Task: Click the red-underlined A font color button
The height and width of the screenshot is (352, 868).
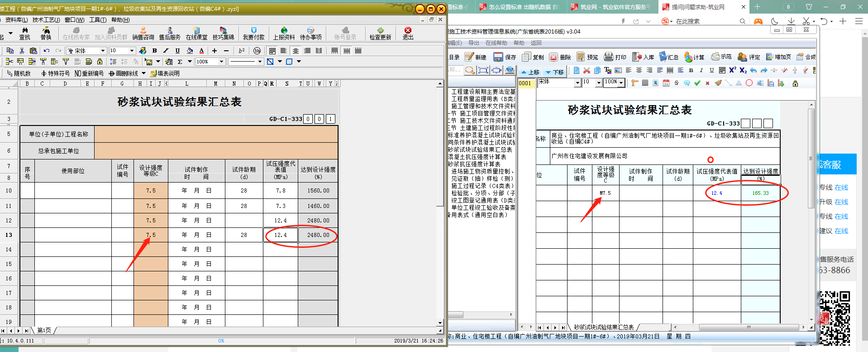Action: pos(201,51)
